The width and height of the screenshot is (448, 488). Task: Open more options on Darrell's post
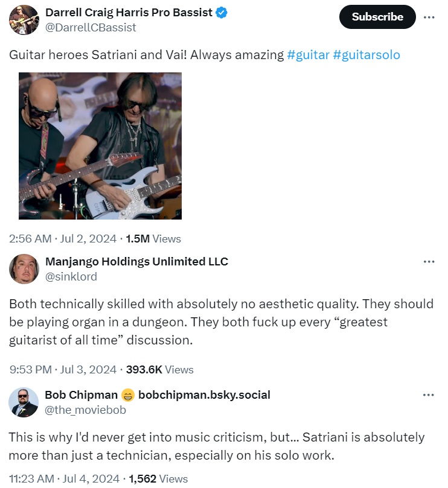pos(429,17)
